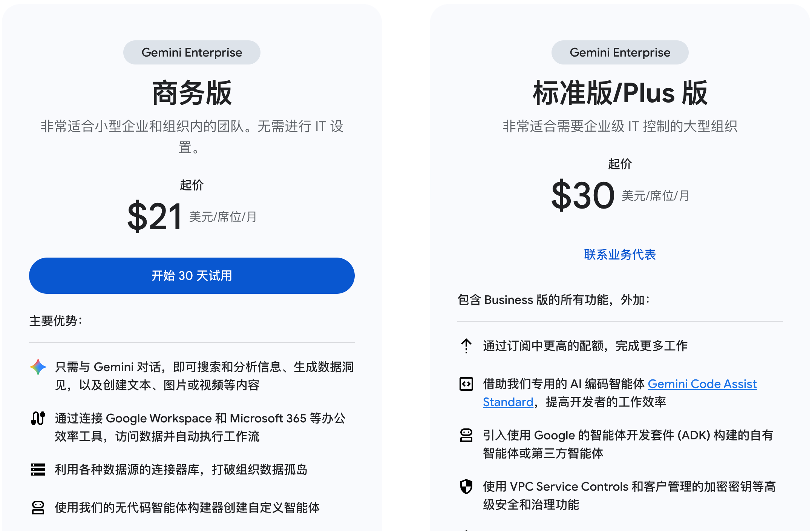This screenshot has width=812, height=531.
Task: Click the code brackets icon beside AI 编码智能体
Action: 466,384
